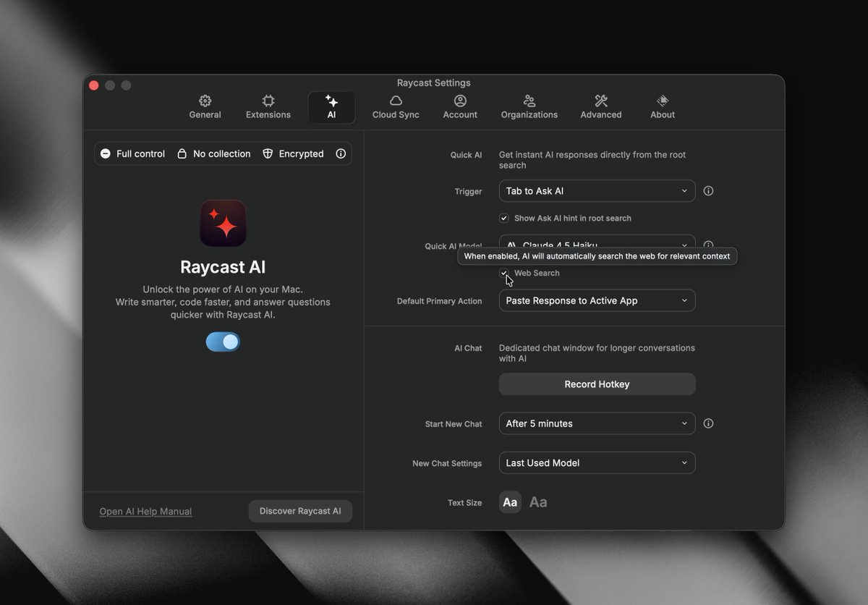Screen dimensions: 868x605
Task: Click the Quick AI section label
Action: [466, 155]
